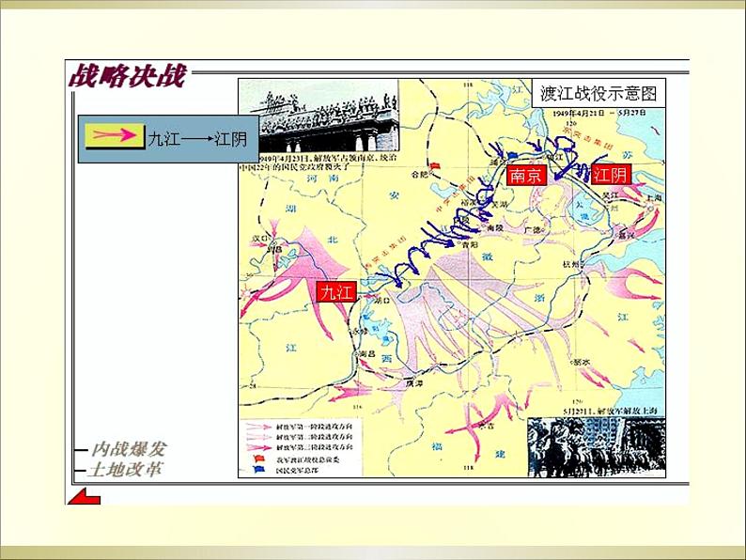Click the 九江——江阴 legend text
The image size is (746, 560).
tap(197, 139)
